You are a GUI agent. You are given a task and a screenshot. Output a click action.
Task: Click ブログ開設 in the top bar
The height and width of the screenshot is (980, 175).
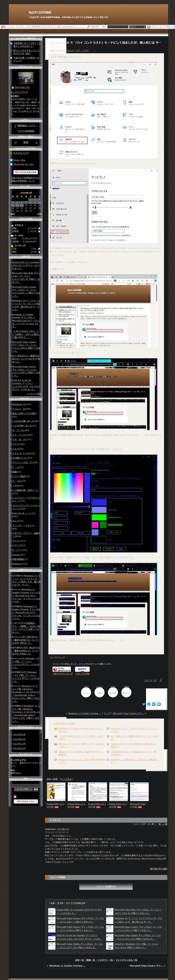166,27
